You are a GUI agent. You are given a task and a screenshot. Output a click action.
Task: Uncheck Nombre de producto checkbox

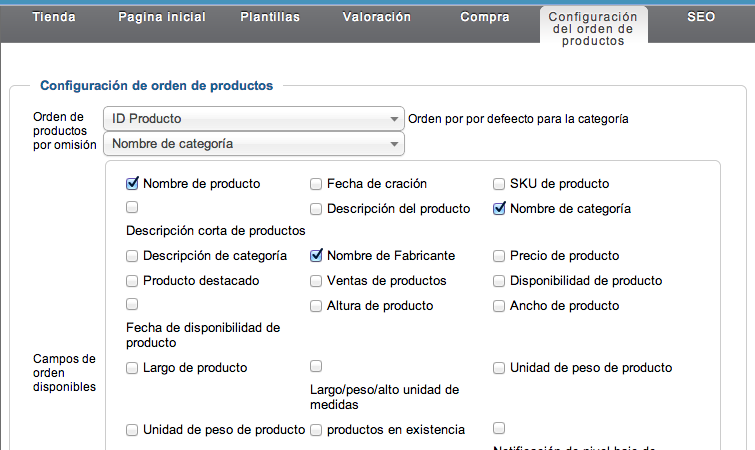132,183
